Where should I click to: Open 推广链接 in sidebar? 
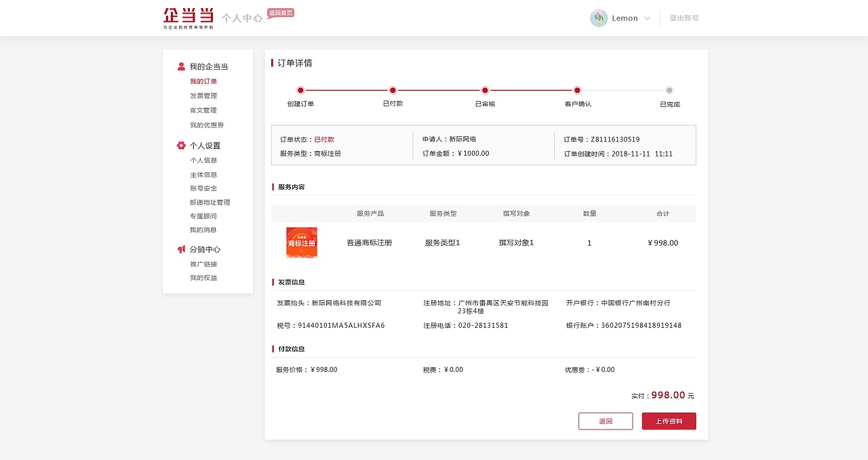(203, 264)
